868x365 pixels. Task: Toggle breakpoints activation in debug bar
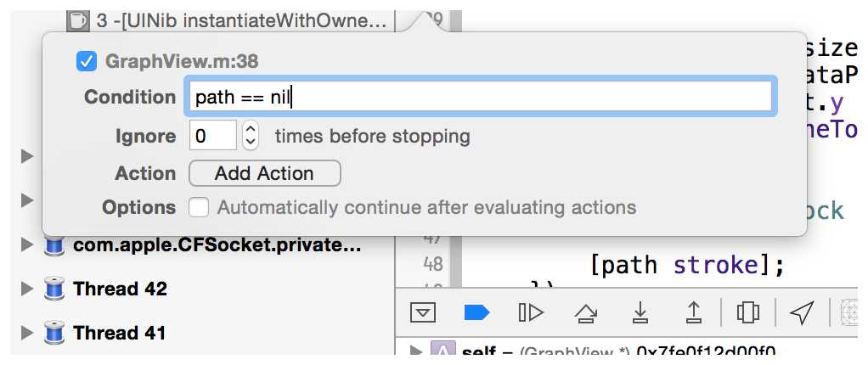(x=477, y=313)
